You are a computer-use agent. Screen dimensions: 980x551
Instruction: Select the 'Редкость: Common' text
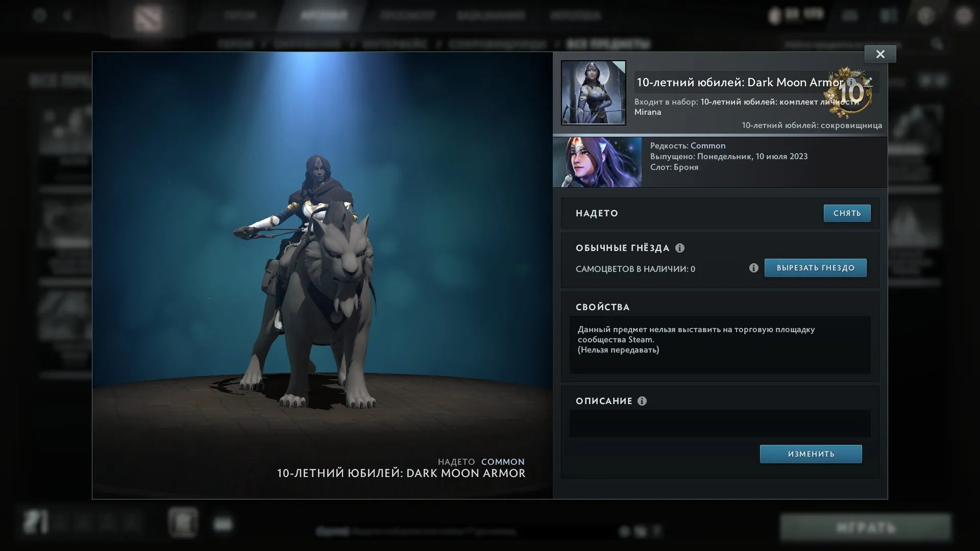688,146
